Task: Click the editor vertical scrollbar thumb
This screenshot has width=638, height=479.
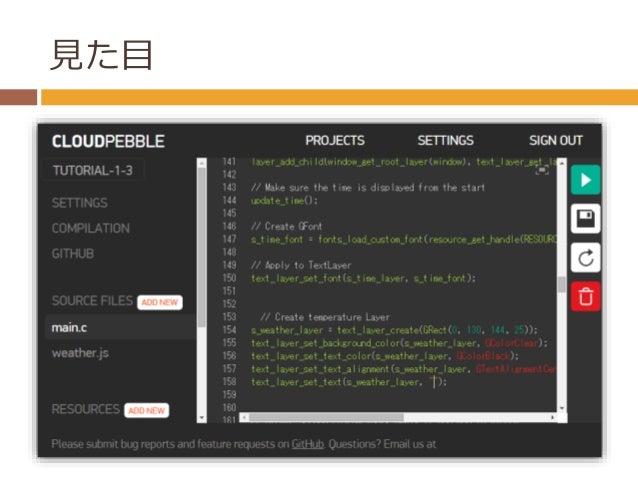Action: point(562,284)
